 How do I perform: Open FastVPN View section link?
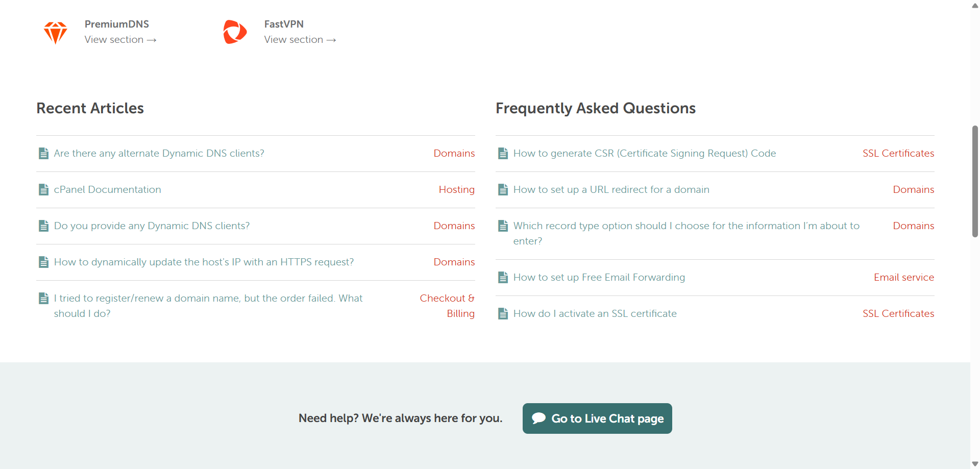pyautogui.click(x=300, y=40)
